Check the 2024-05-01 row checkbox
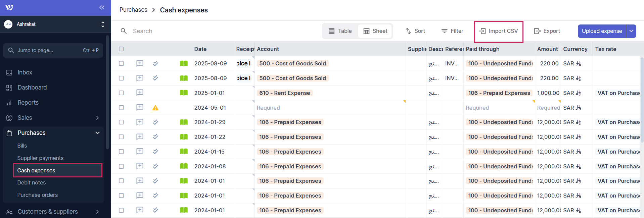The image size is (644, 218). click(x=121, y=108)
